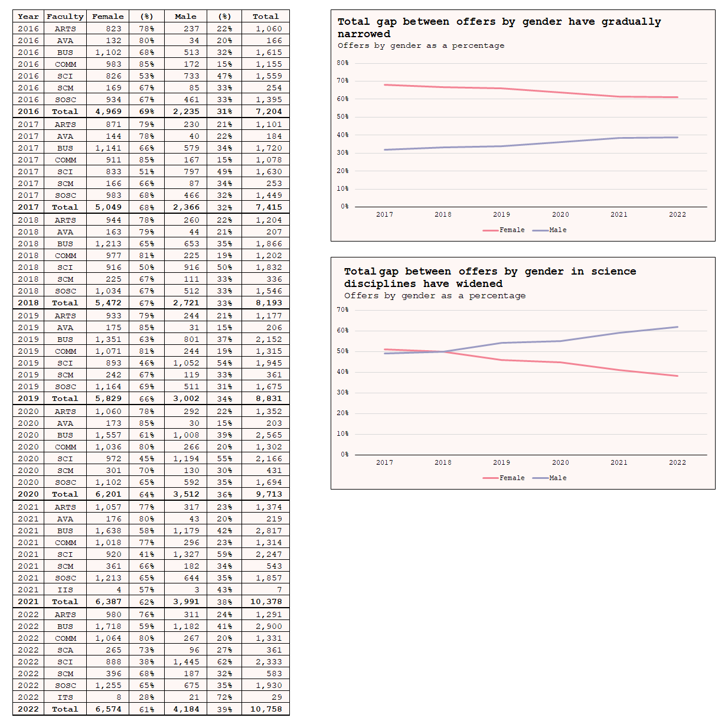Click the Female legend in narrowed-gap chart
This screenshot has width=728, height=724.
[x=504, y=230]
